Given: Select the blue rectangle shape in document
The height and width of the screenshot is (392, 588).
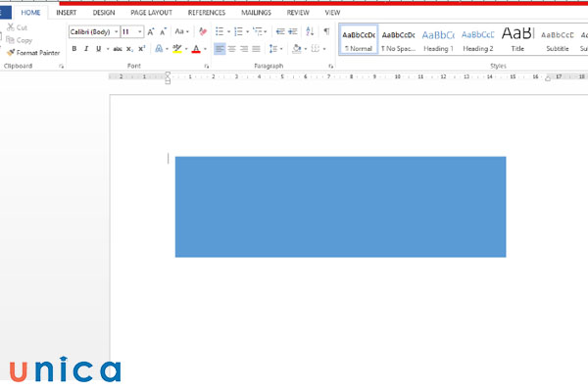Looking at the screenshot, I should tap(340, 207).
